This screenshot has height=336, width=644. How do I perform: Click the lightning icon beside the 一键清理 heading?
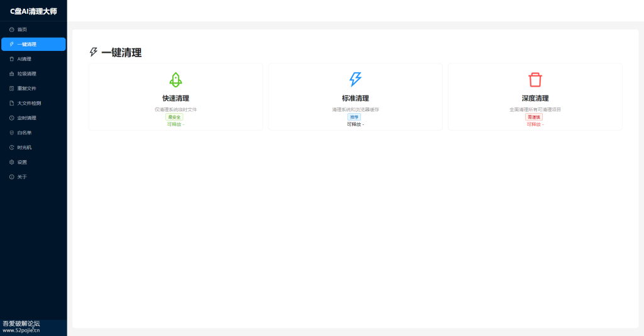coord(94,52)
